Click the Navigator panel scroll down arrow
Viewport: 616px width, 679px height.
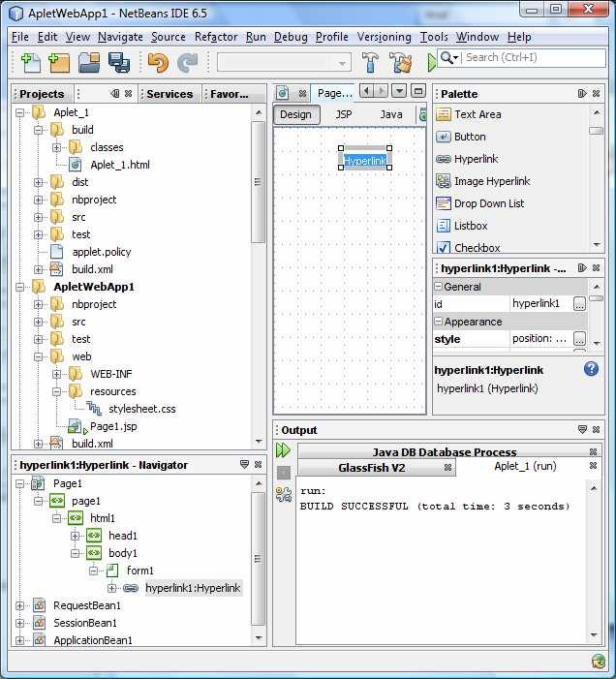pyautogui.click(x=259, y=638)
